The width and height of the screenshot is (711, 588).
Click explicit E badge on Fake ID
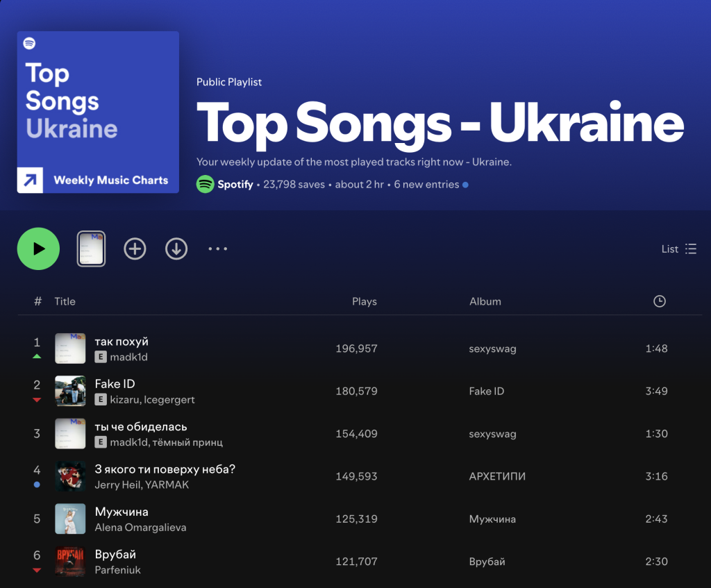coord(101,399)
